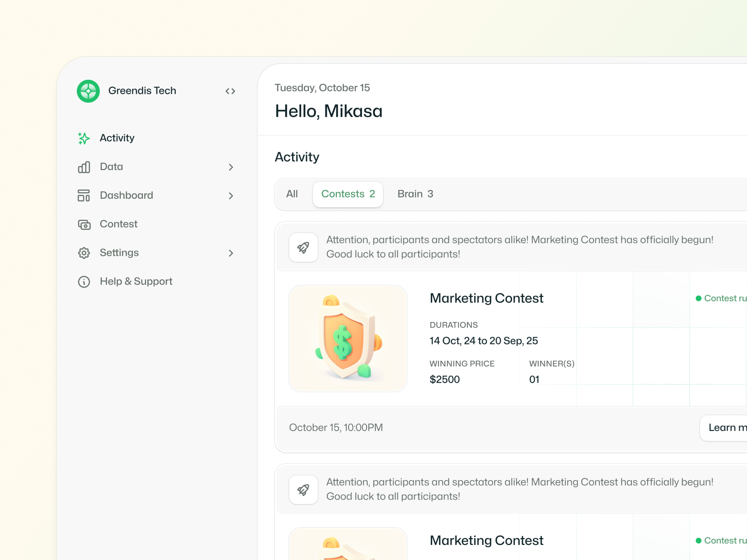The height and width of the screenshot is (560, 747).
Task: Click the Dashboard layout icon
Action: (x=84, y=195)
